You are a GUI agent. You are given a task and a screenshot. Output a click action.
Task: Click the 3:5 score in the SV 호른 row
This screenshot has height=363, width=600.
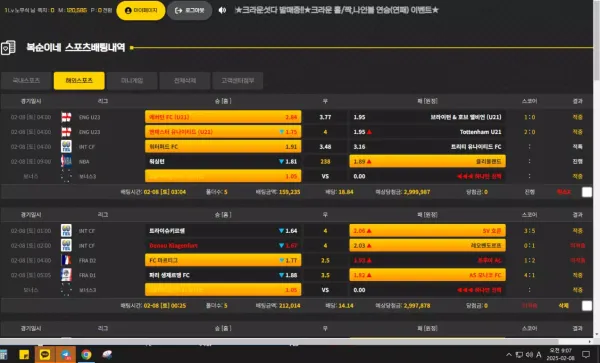[530, 231]
